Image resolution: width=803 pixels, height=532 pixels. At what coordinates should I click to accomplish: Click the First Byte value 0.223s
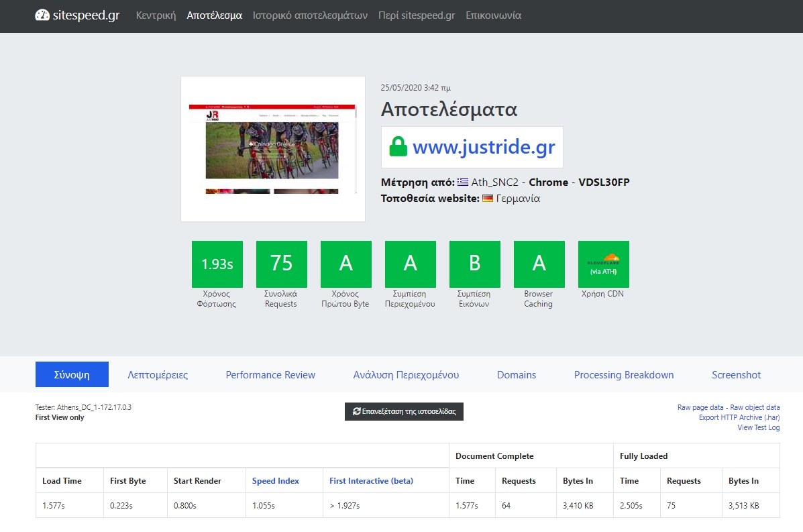[x=121, y=505]
